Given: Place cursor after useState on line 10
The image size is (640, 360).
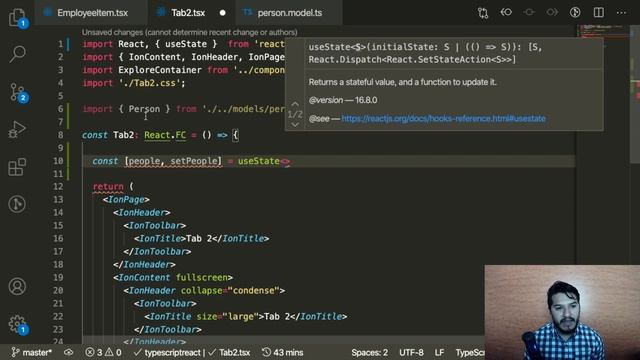Looking at the screenshot, I should click(x=280, y=161).
